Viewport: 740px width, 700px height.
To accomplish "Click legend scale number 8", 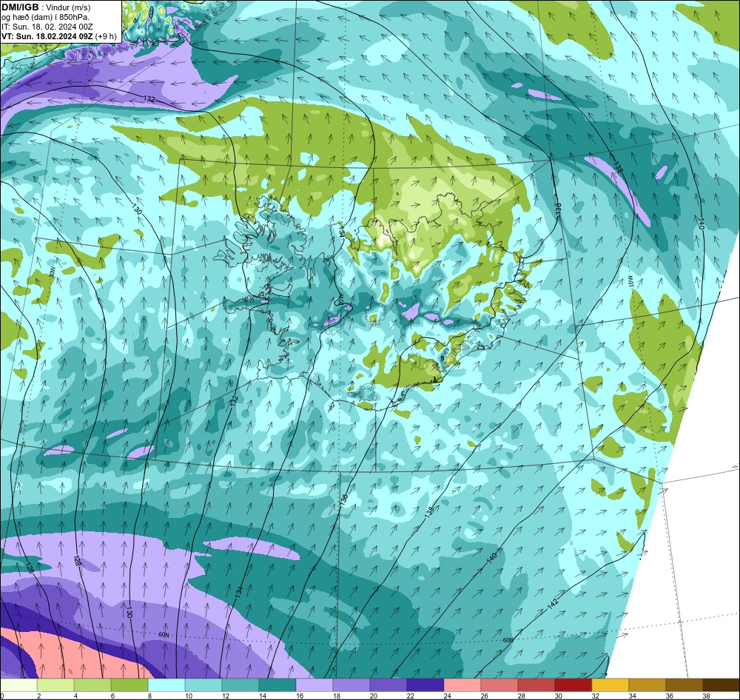I will click(x=148, y=696).
